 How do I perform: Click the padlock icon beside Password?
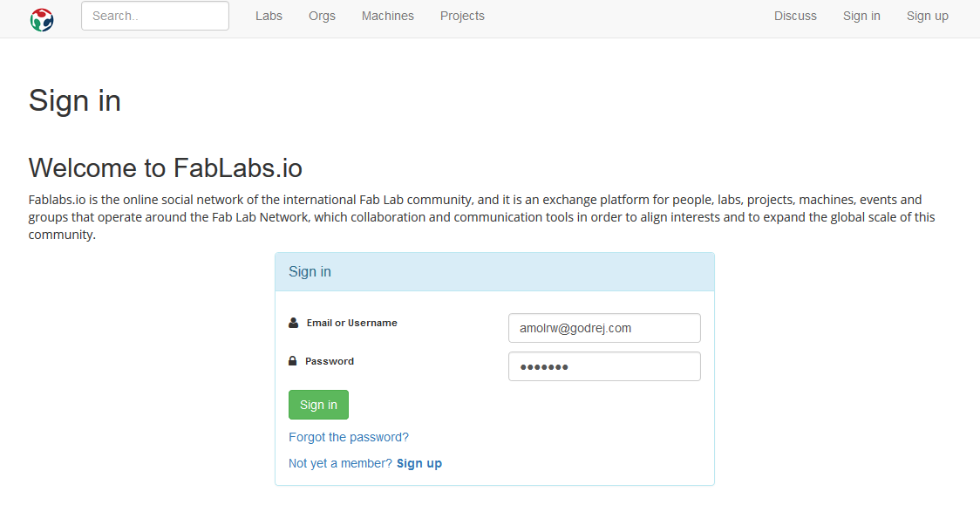pyautogui.click(x=293, y=361)
